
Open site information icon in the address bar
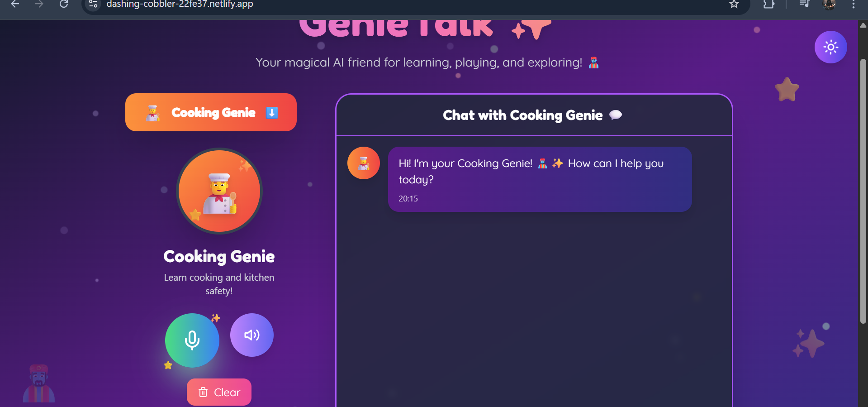[93, 4]
